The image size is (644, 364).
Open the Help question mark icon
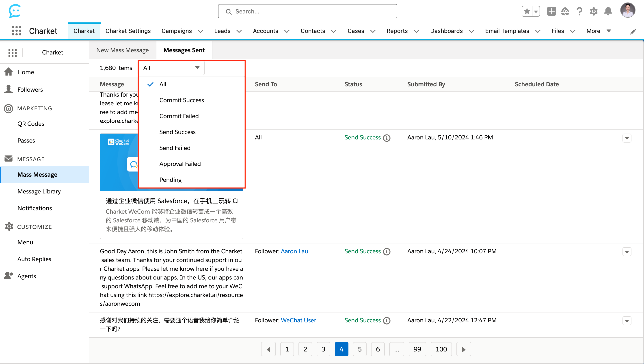579,11
